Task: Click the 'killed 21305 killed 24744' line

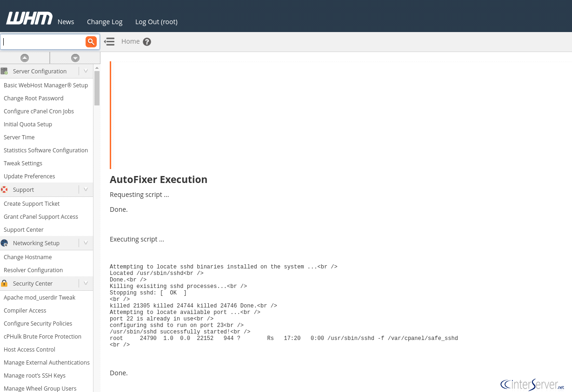Action: point(193,306)
